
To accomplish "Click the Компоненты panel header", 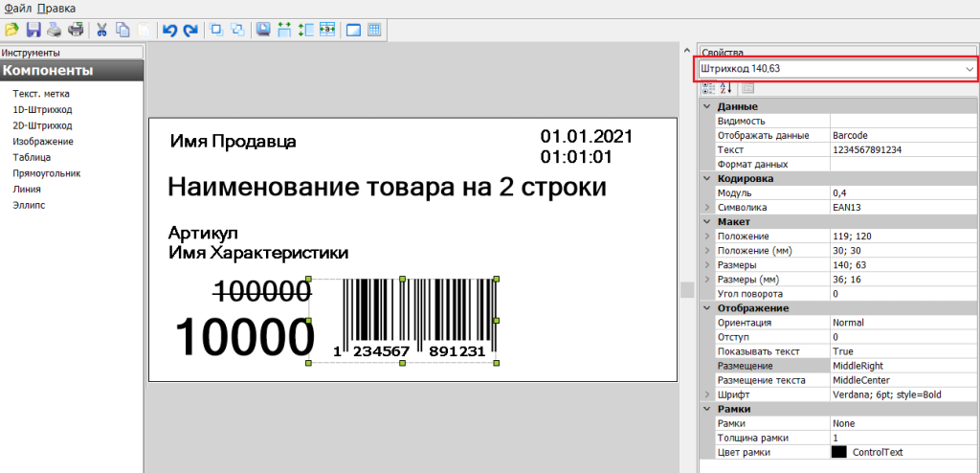I will point(73,71).
